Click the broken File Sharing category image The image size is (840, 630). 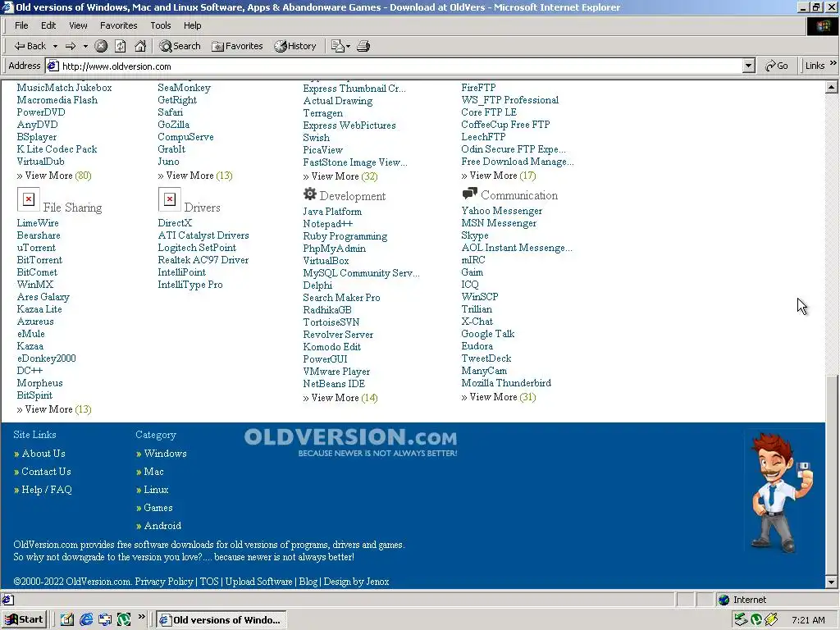[x=29, y=199]
